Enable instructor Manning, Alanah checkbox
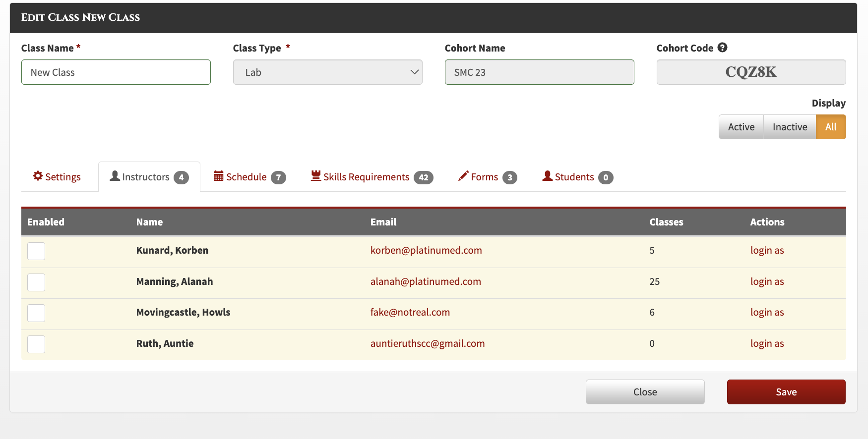868x439 pixels. click(36, 282)
